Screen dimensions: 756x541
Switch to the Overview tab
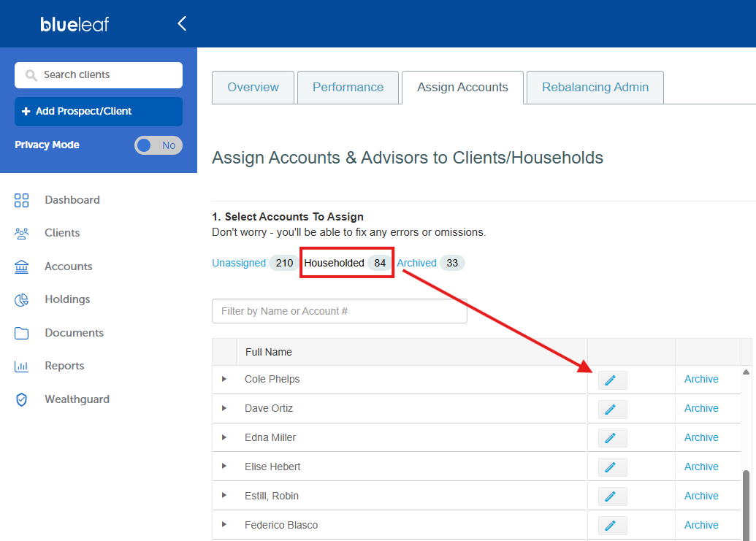click(x=253, y=87)
